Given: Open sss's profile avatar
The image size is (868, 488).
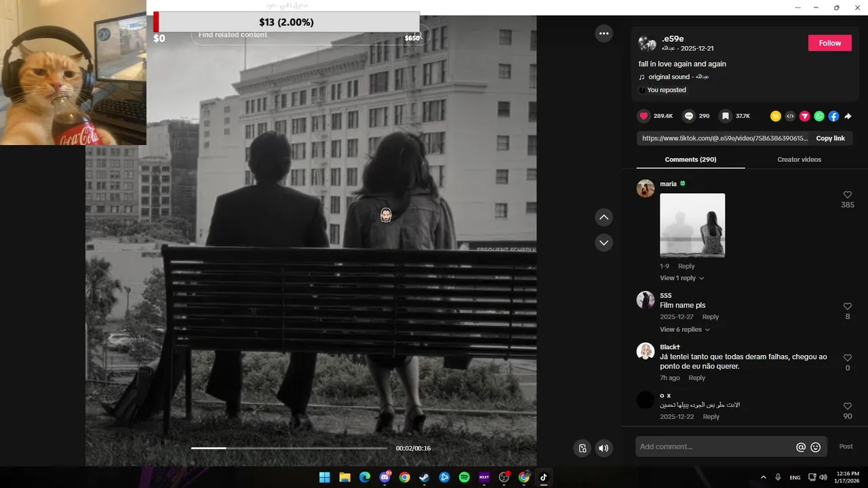Looking at the screenshot, I should tap(646, 300).
